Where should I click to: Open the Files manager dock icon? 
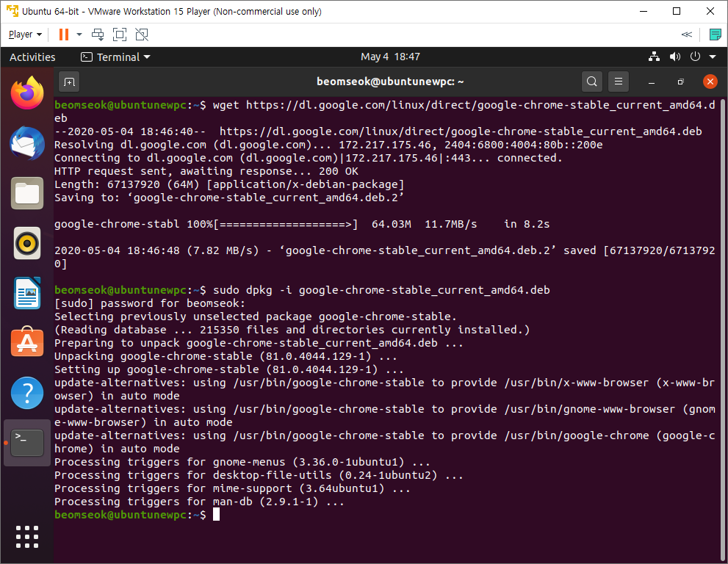pyautogui.click(x=27, y=193)
